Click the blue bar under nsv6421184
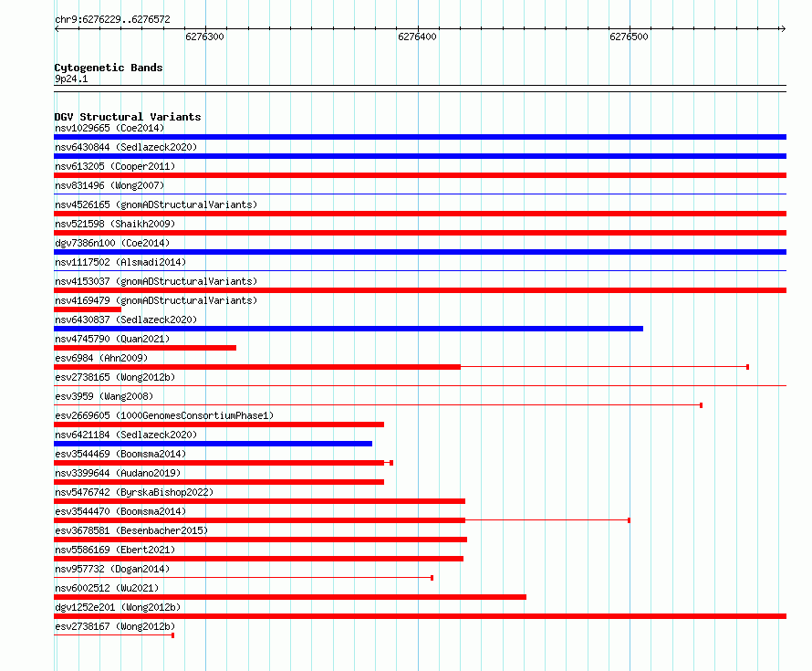The height and width of the screenshot is (671, 812). coord(213,444)
